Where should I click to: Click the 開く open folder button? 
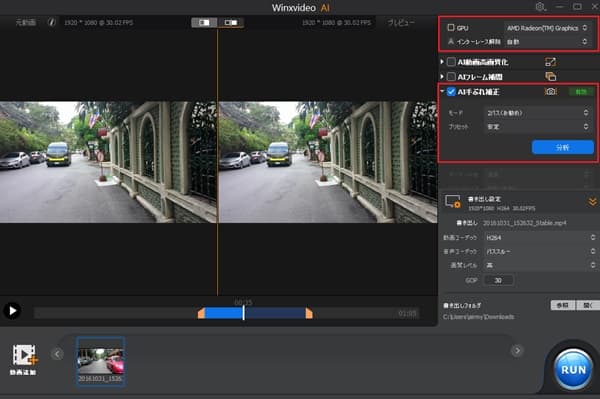[587, 305]
